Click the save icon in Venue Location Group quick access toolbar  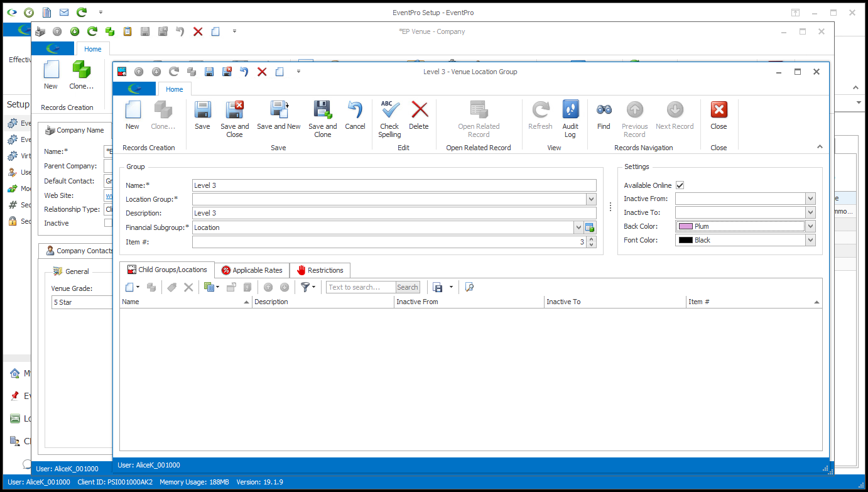point(209,72)
